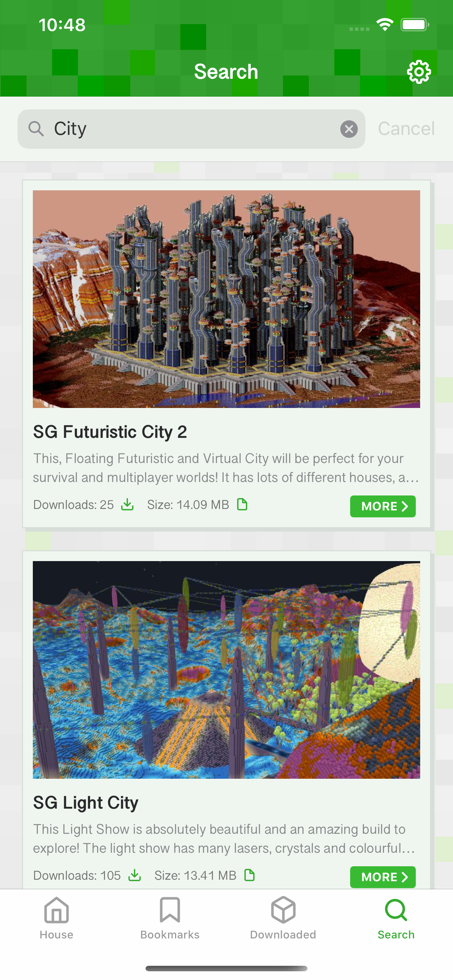Open settings via the gear icon
The width and height of the screenshot is (453, 980).
[419, 71]
